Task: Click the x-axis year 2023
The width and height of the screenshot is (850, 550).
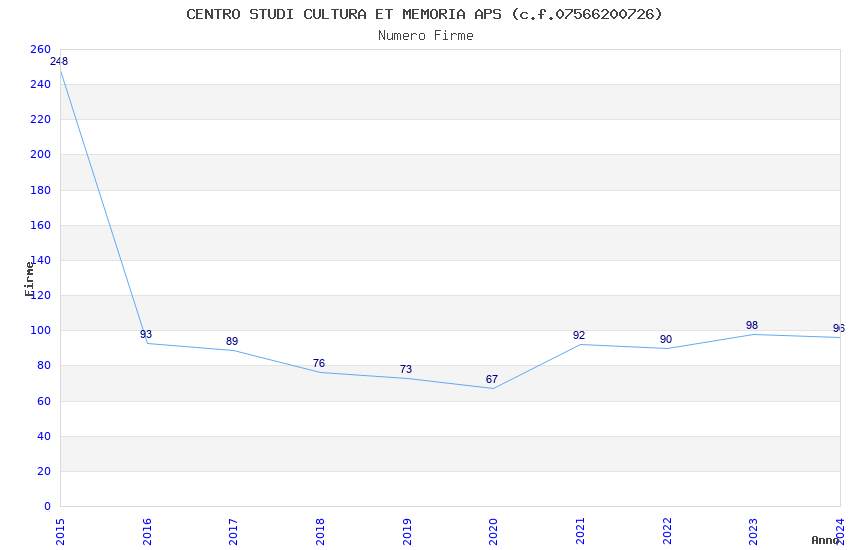Action: click(754, 532)
